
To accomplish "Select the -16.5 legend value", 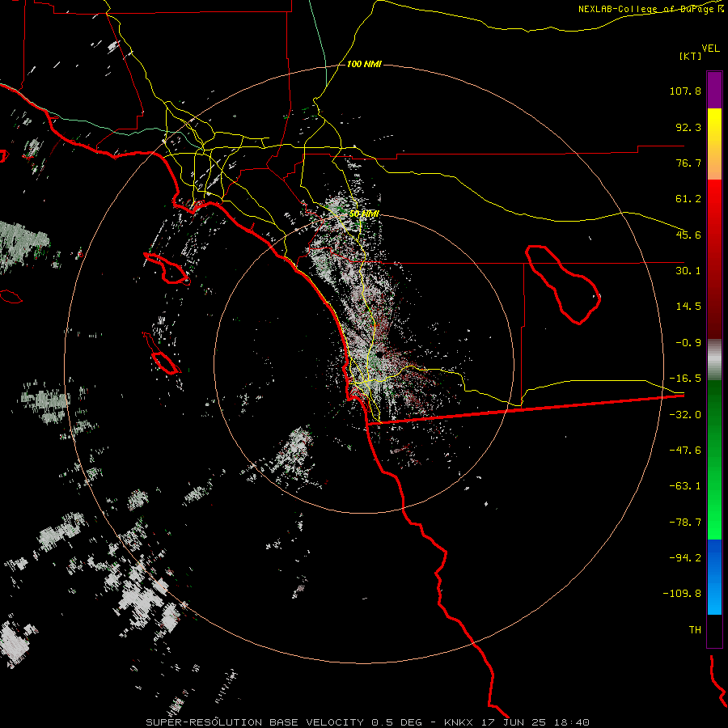I will pos(685,379).
